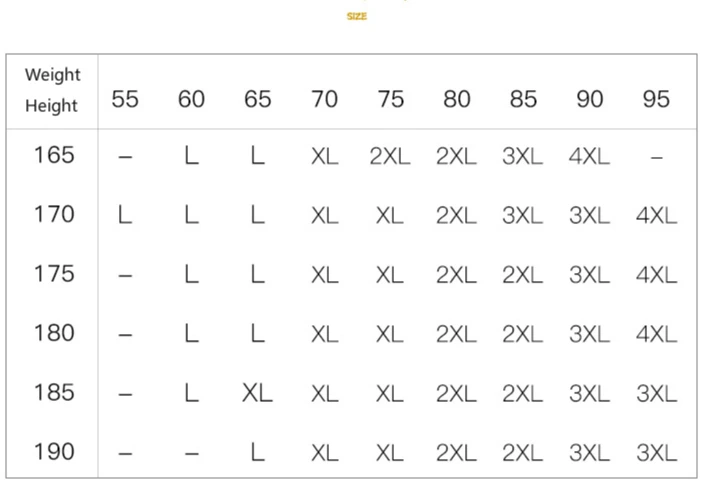Click 3XL cell under 85 in 165 row
The image size is (703, 482).
click(523, 156)
